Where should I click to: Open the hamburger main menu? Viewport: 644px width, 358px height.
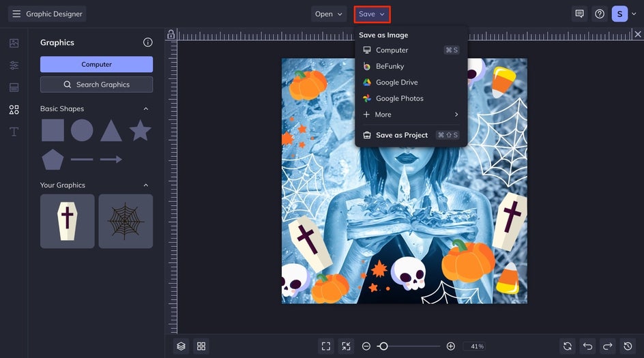pos(16,14)
